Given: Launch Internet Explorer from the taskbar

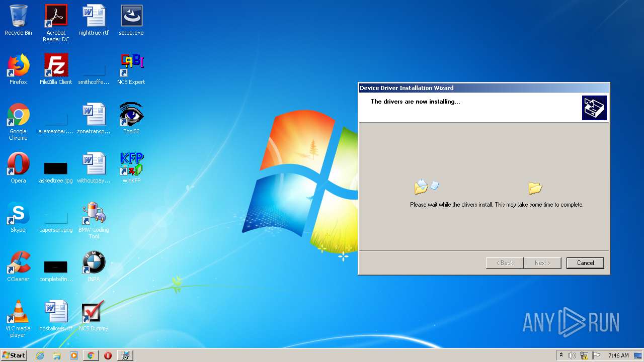Looking at the screenshot, I should [x=40, y=355].
